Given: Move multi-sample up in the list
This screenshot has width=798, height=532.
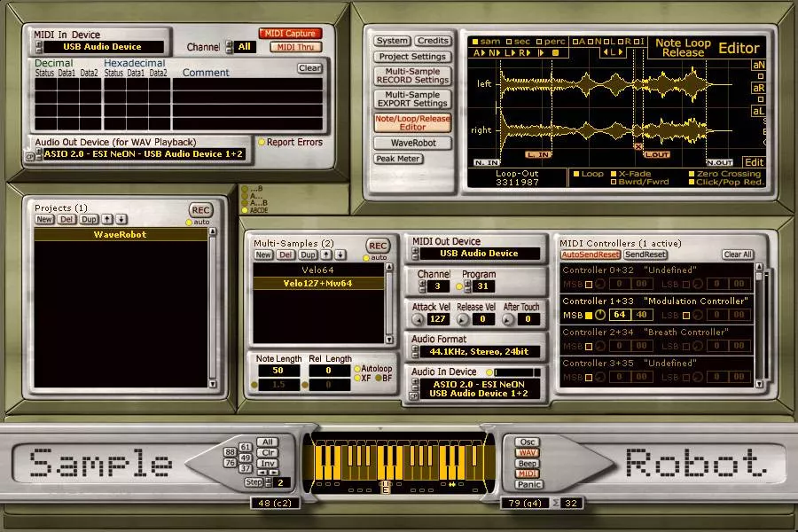Looking at the screenshot, I should tap(326, 255).
